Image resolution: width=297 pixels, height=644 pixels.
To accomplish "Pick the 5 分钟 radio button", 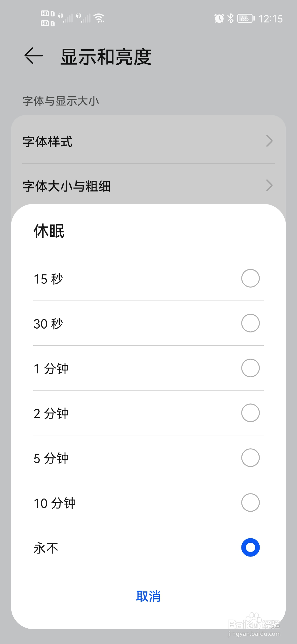I will click(250, 458).
